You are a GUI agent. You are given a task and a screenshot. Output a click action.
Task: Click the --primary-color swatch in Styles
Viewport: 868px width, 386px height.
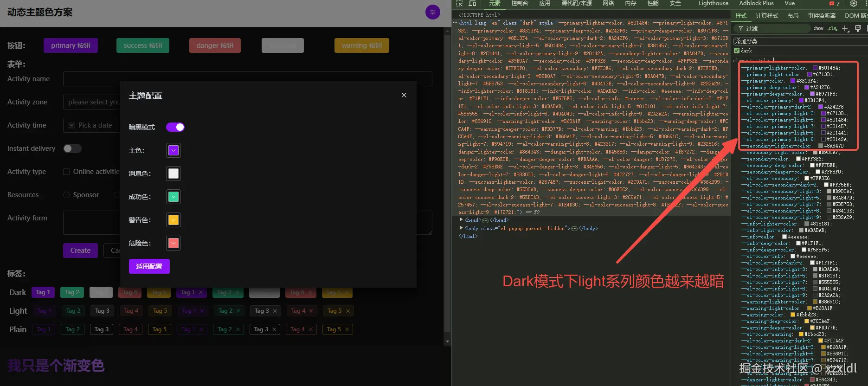[x=793, y=81]
